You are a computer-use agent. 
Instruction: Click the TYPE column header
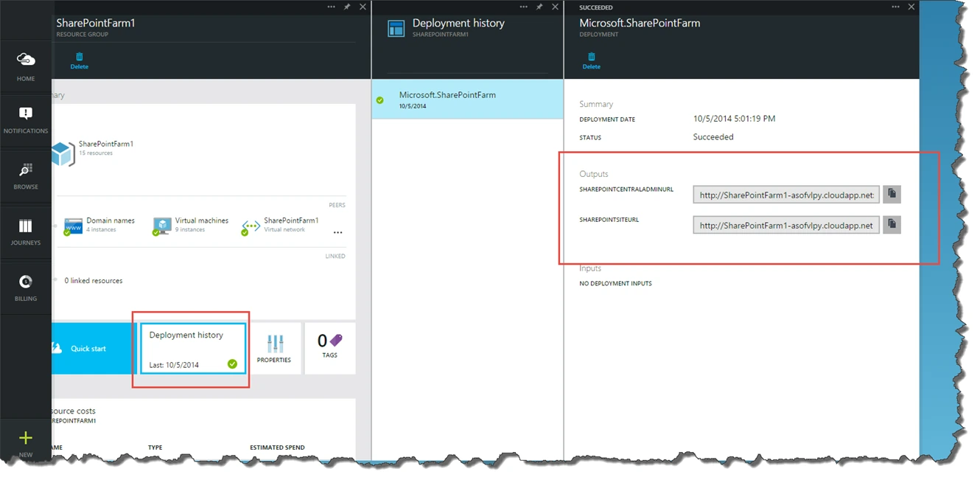click(x=155, y=448)
